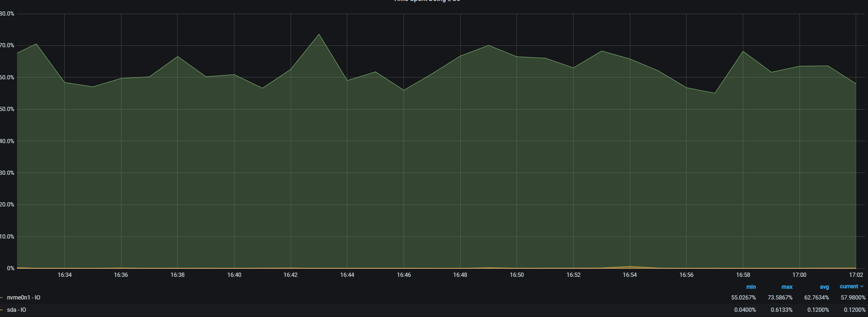Click nvme0n1 current value 57.9800%

[x=853, y=298]
